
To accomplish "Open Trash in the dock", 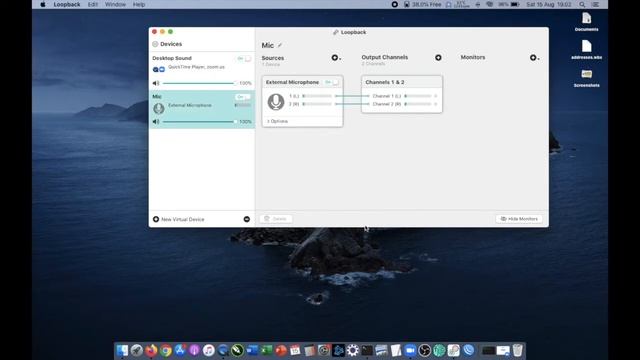I will click(x=518, y=350).
